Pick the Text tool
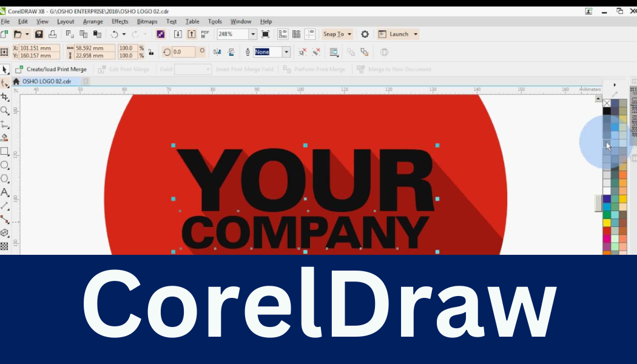The height and width of the screenshot is (364, 637). tap(5, 192)
